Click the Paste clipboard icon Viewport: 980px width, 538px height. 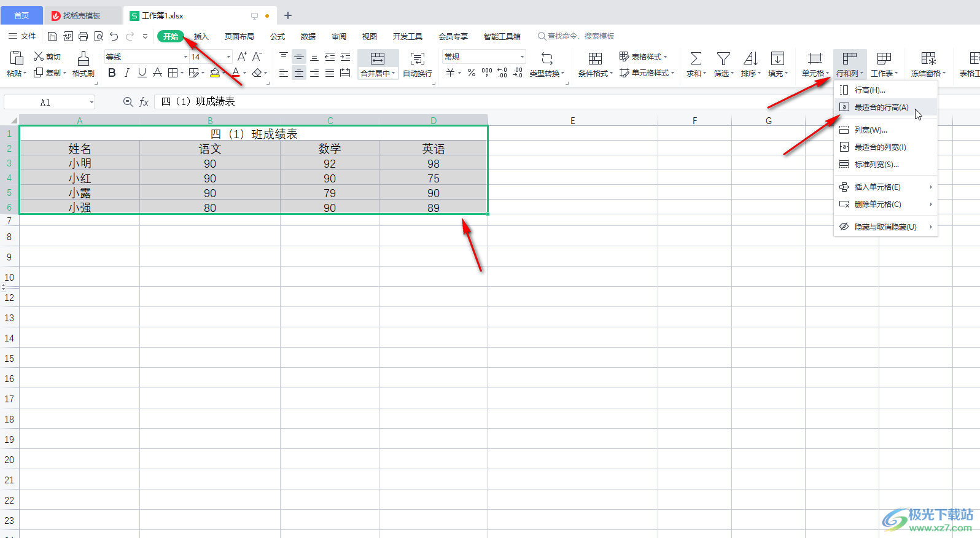(17, 58)
